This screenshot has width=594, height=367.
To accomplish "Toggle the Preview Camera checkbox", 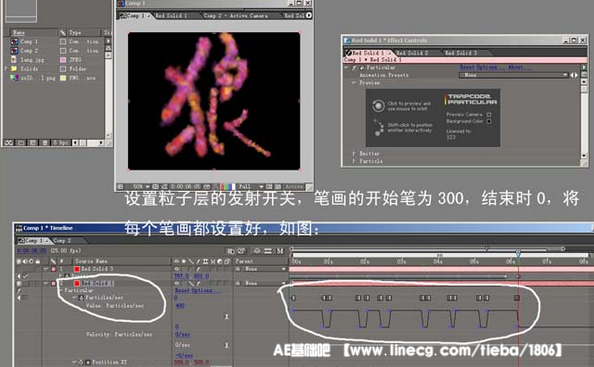I will coord(489,114).
